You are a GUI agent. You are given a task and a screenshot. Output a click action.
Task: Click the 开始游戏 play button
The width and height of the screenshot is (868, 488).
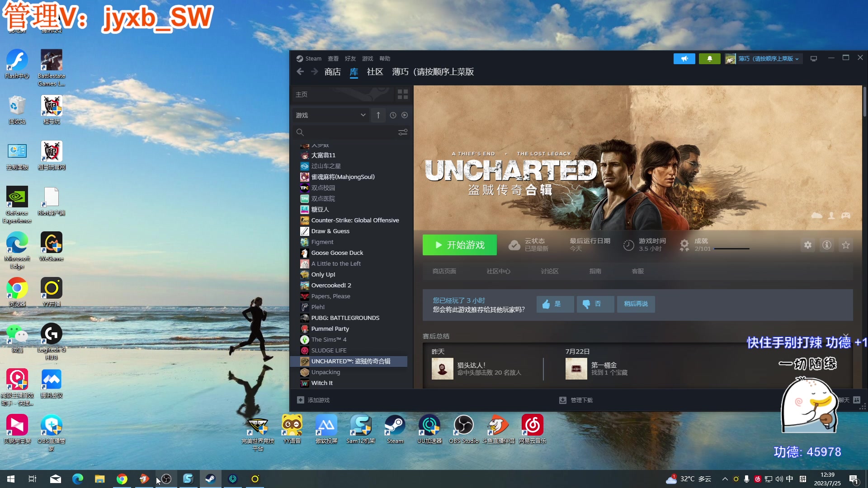click(x=460, y=245)
